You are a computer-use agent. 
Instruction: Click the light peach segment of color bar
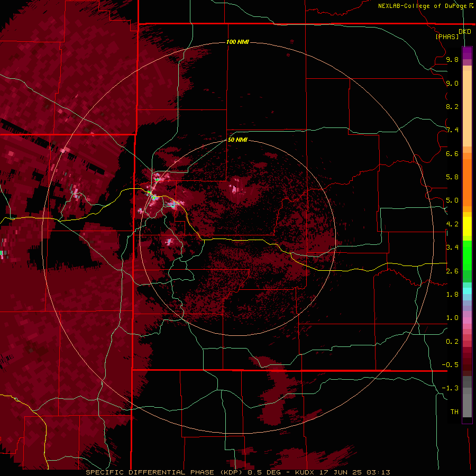click(467, 109)
